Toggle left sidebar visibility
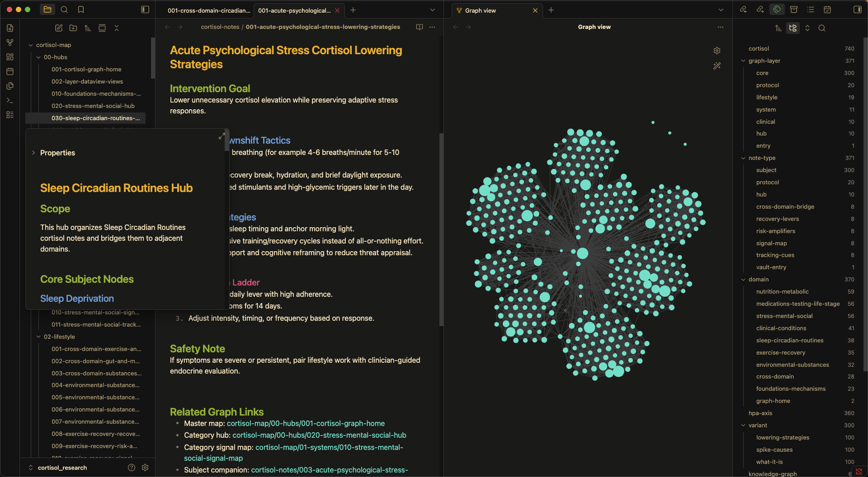Image resolution: width=868 pixels, height=477 pixels. (x=145, y=9)
